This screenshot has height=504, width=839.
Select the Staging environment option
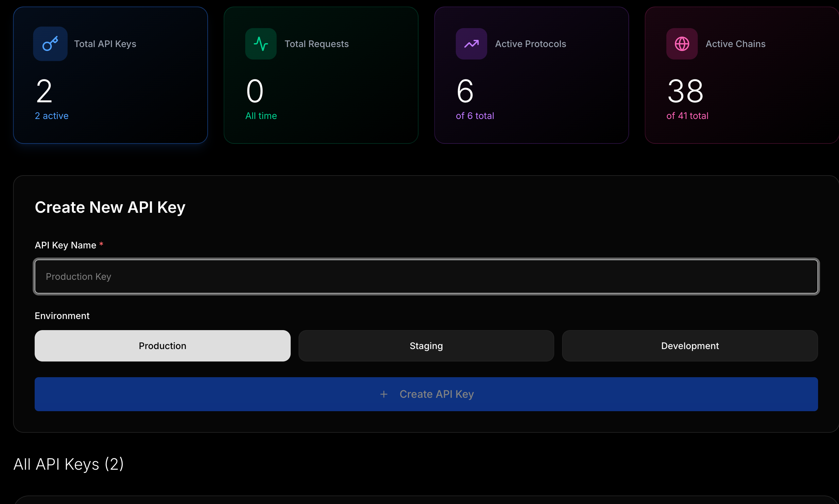point(426,346)
